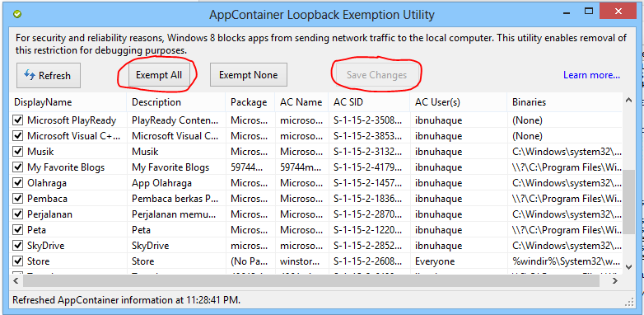Sort by the Package column header
The height and width of the screenshot is (315, 644).
(250, 102)
